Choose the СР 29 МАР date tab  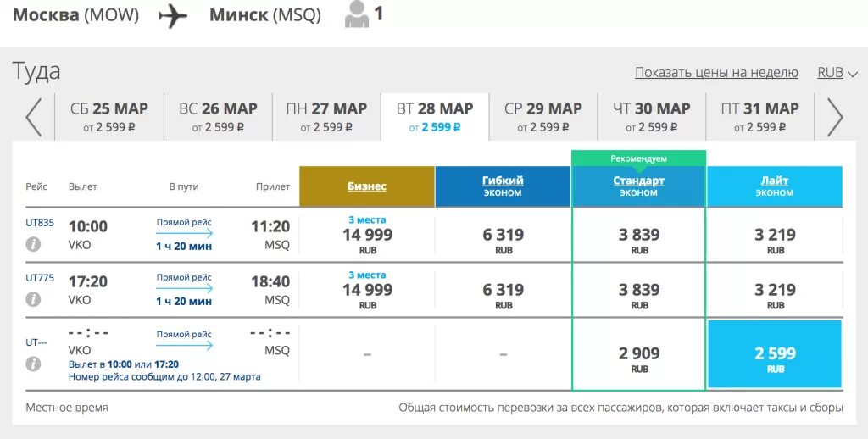[x=543, y=117]
